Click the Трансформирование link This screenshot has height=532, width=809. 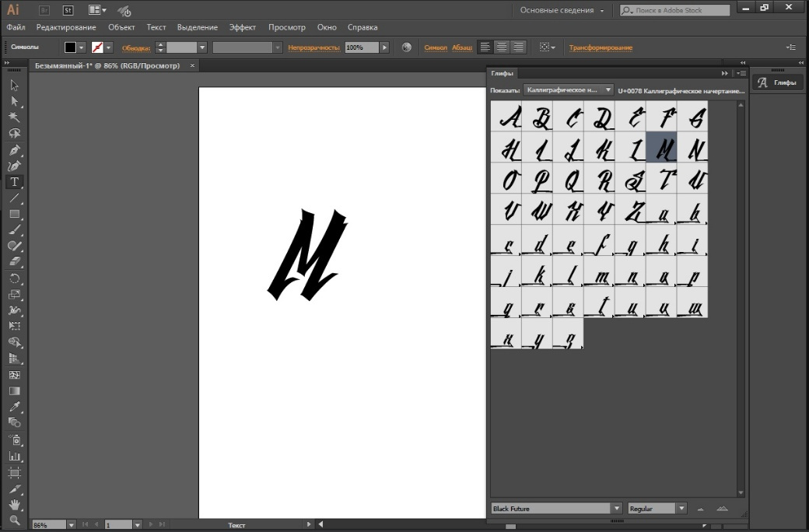[601, 47]
